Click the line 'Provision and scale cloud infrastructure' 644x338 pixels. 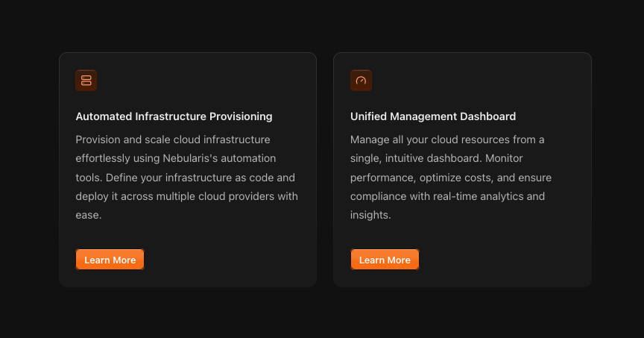click(173, 140)
